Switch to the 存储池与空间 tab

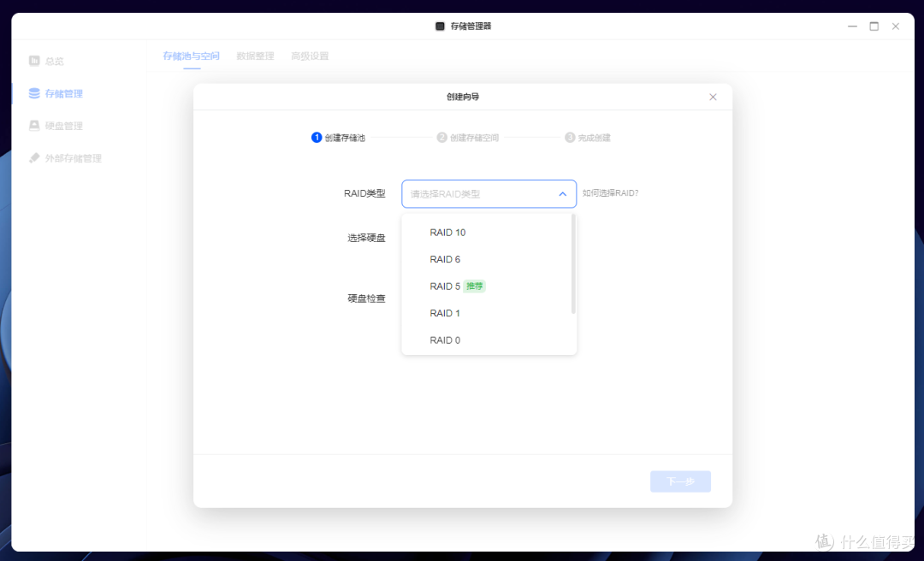point(191,56)
